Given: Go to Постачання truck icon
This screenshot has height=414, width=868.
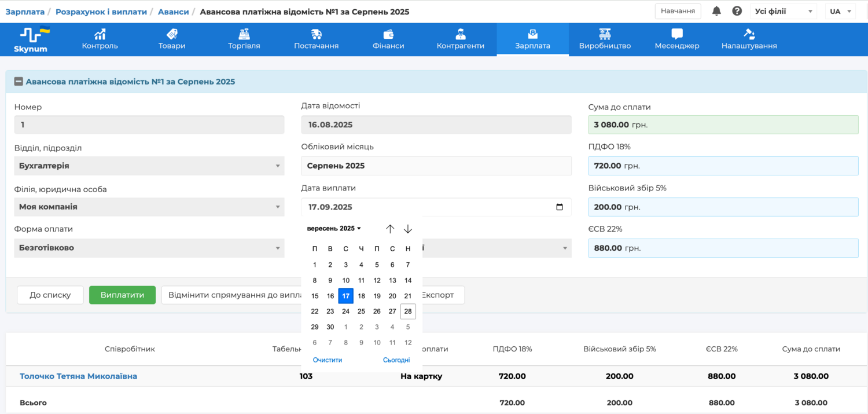Looking at the screenshot, I should point(316,34).
